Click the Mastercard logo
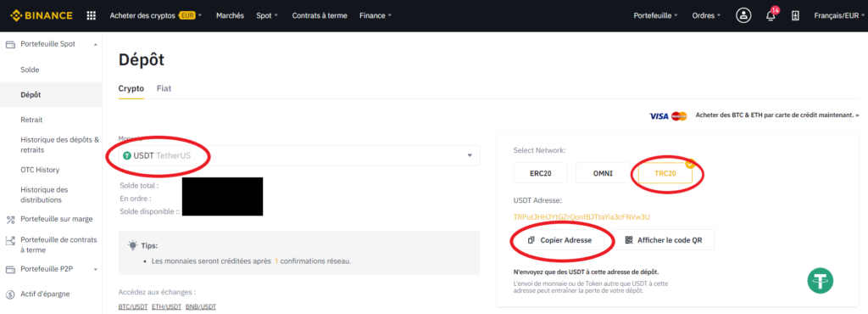Screen dimensions: 868x314 pos(679,115)
